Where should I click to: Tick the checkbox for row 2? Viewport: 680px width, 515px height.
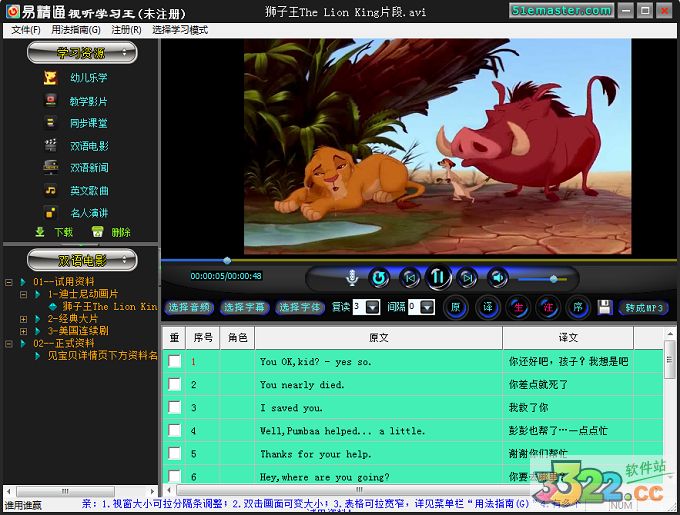pyautogui.click(x=174, y=384)
